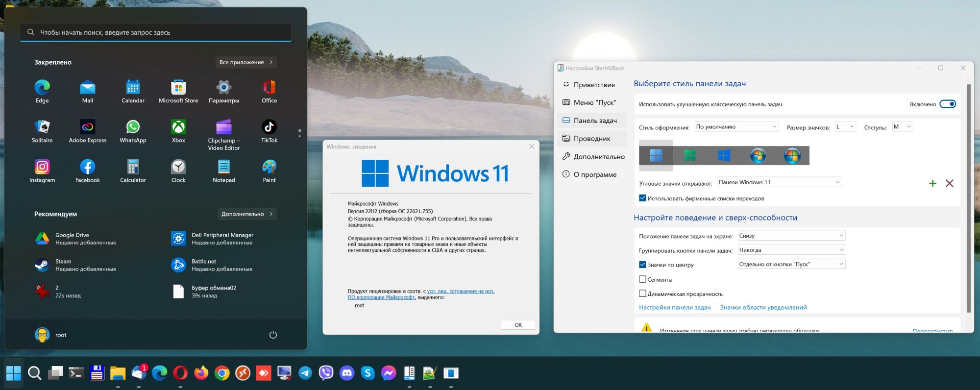
Task: Open the Calendar pinned app
Action: click(133, 92)
